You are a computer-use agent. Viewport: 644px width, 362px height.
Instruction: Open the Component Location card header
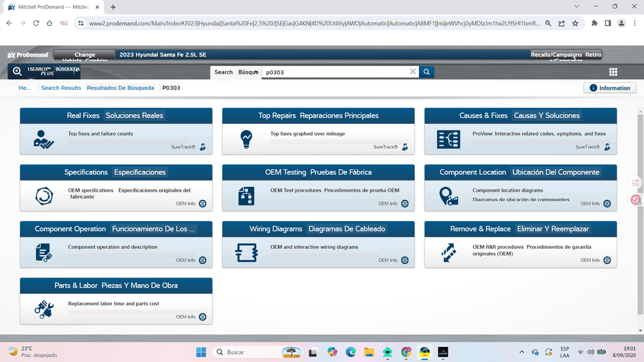(520, 172)
